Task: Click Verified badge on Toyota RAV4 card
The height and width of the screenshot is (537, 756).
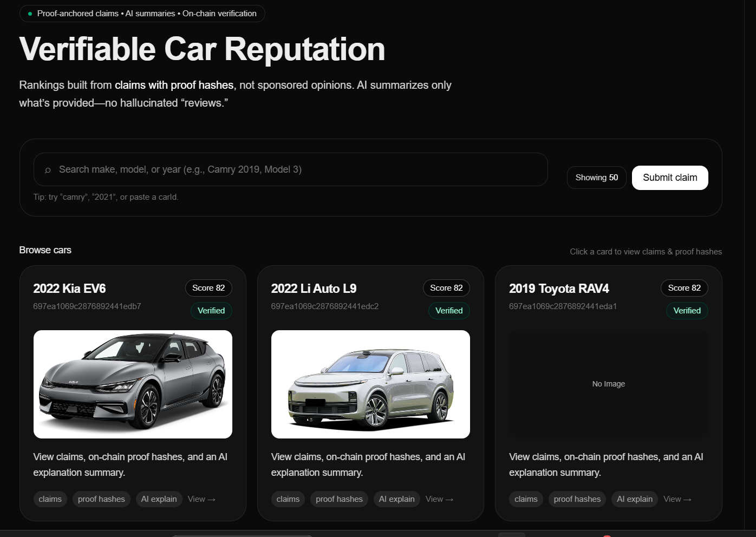Action: tap(687, 311)
